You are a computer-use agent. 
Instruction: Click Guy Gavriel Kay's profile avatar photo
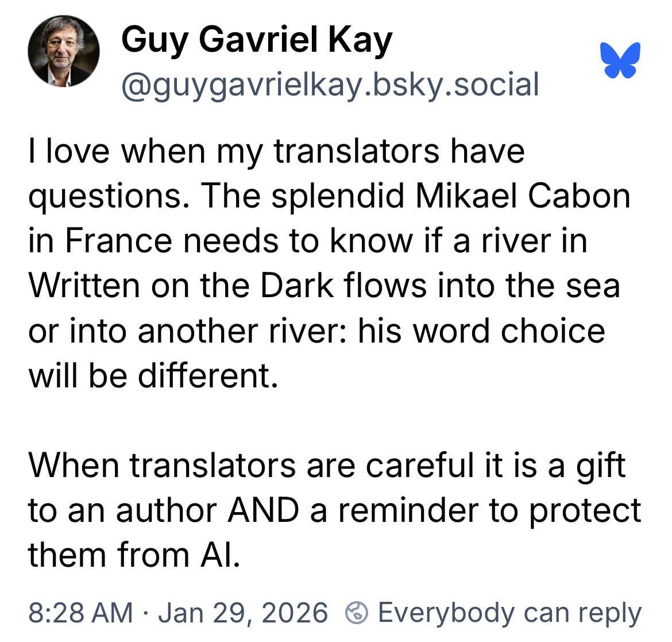64,52
